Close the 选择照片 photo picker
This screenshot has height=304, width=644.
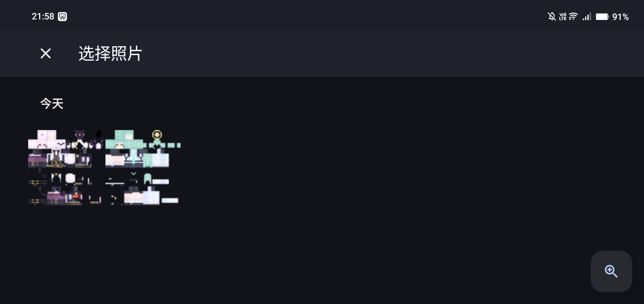click(x=46, y=53)
